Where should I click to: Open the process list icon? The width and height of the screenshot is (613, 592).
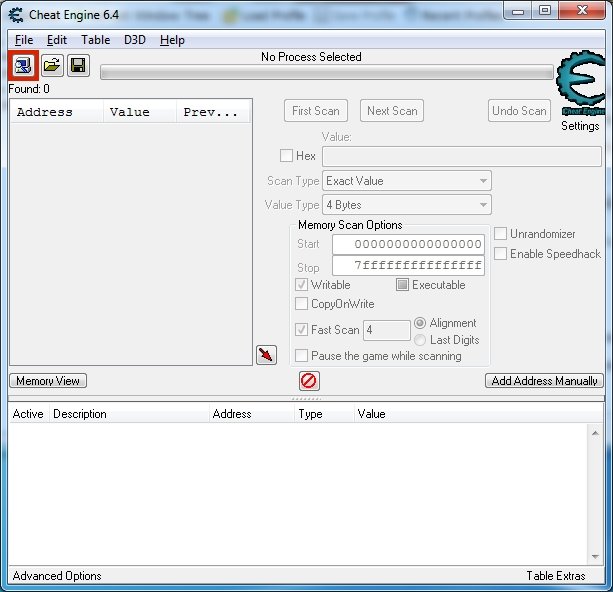(23, 65)
